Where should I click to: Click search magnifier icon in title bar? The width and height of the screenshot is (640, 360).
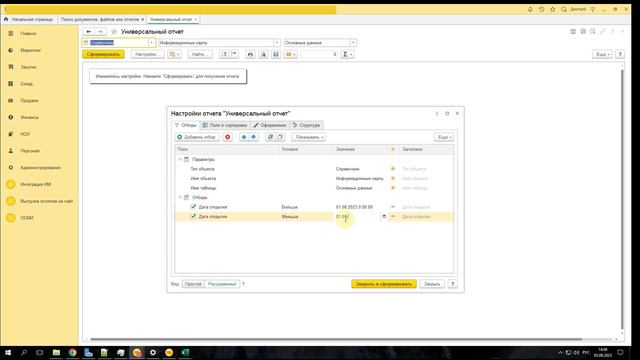tap(564, 9)
